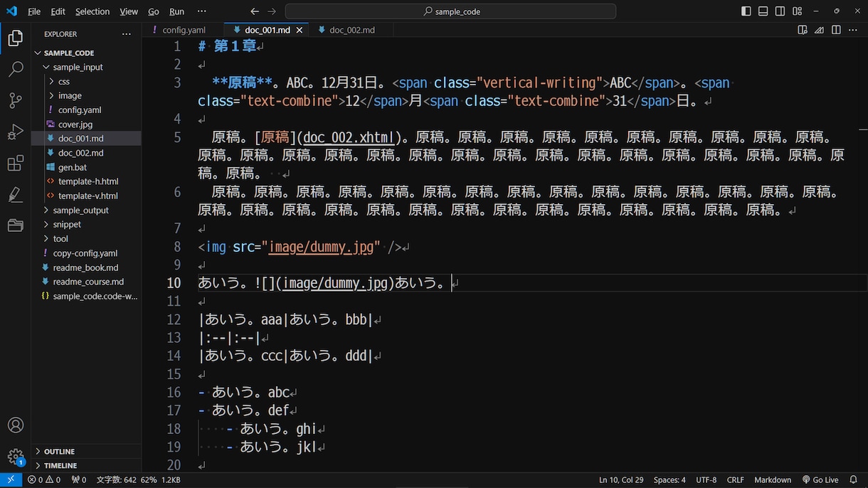Open the Extensions view
This screenshot has height=488, width=868.
pyautogui.click(x=15, y=164)
